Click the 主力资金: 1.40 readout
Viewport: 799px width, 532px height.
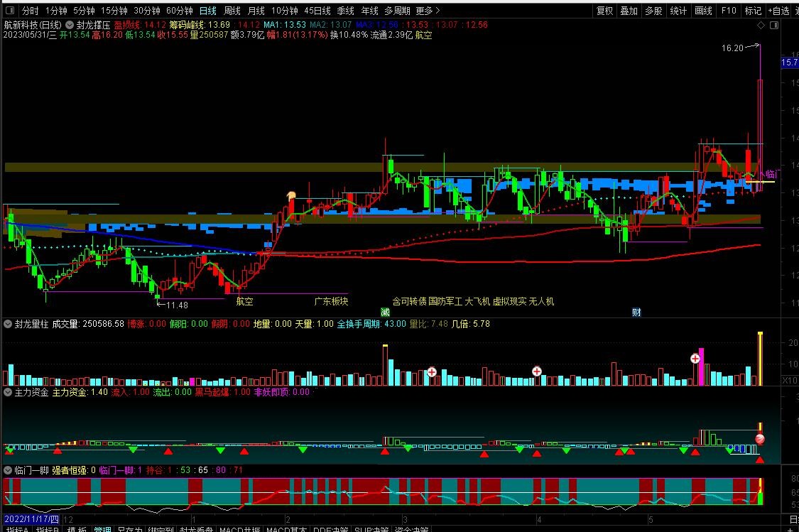coord(80,392)
